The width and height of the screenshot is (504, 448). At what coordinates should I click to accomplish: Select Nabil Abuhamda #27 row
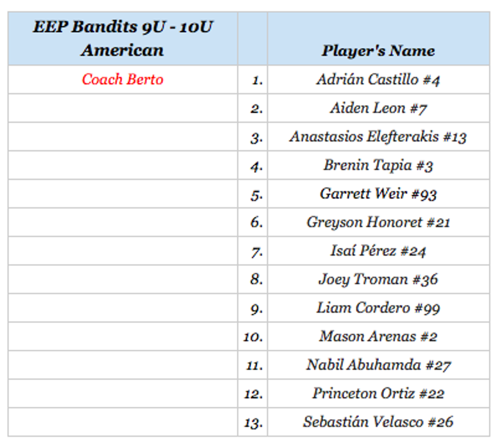[x=378, y=365]
